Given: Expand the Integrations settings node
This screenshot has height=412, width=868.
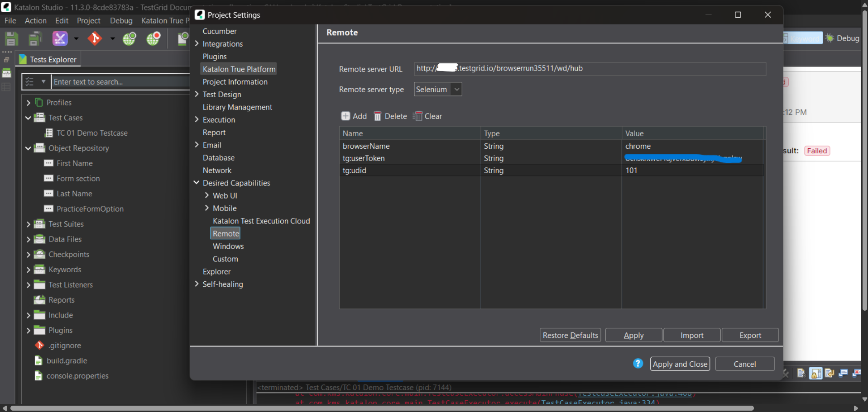Looking at the screenshot, I should click(197, 44).
